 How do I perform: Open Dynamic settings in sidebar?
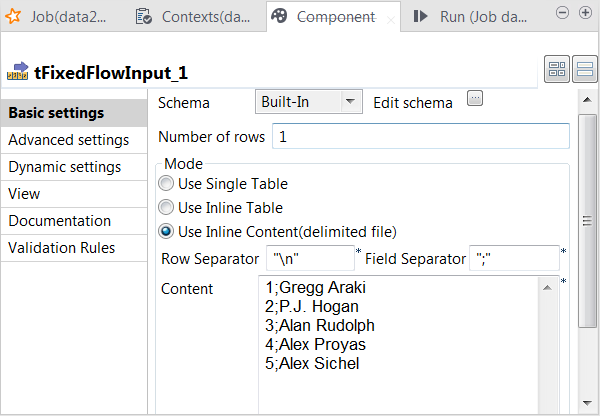[65, 167]
